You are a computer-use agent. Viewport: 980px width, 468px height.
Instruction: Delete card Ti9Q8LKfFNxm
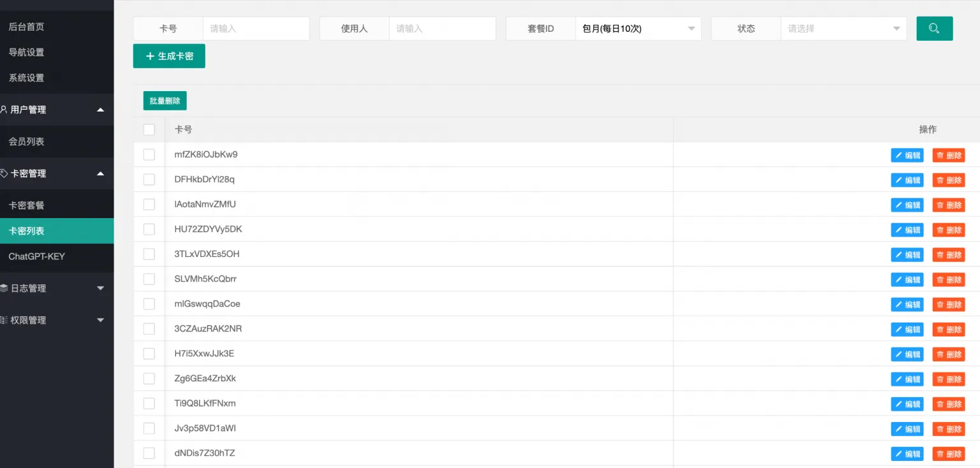(949, 404)
